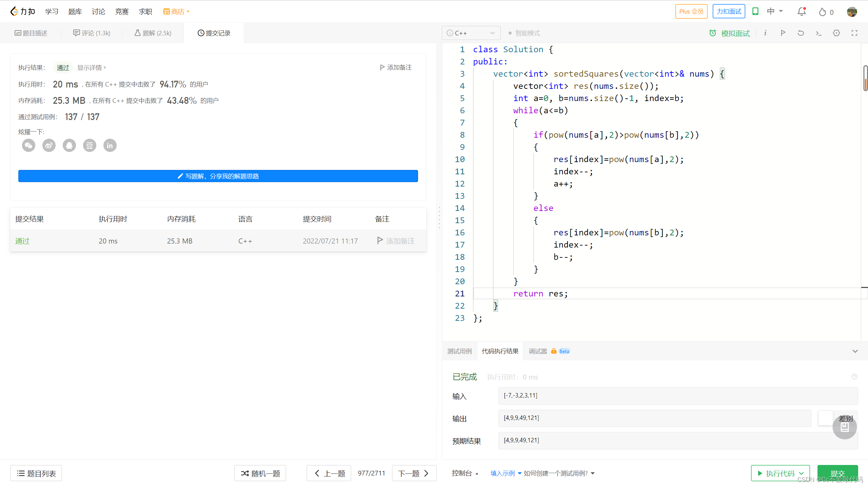868x486 pixels.
Task: Reset code with the restore icon
Action: (801, 33)
